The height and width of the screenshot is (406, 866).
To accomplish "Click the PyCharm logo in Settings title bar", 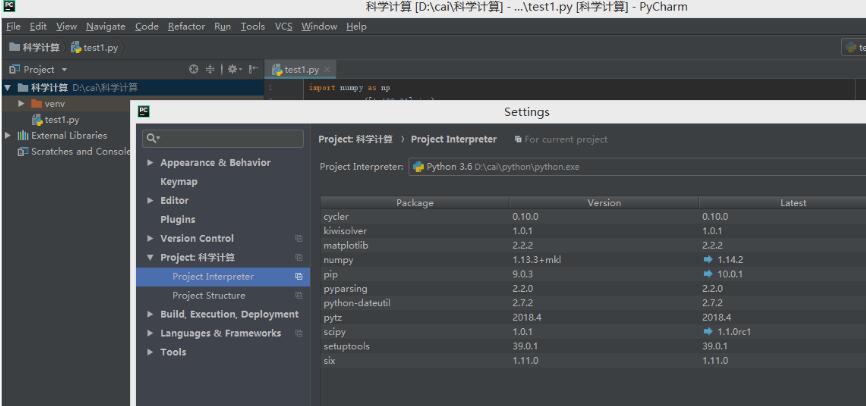I will (x=144, y=112).
